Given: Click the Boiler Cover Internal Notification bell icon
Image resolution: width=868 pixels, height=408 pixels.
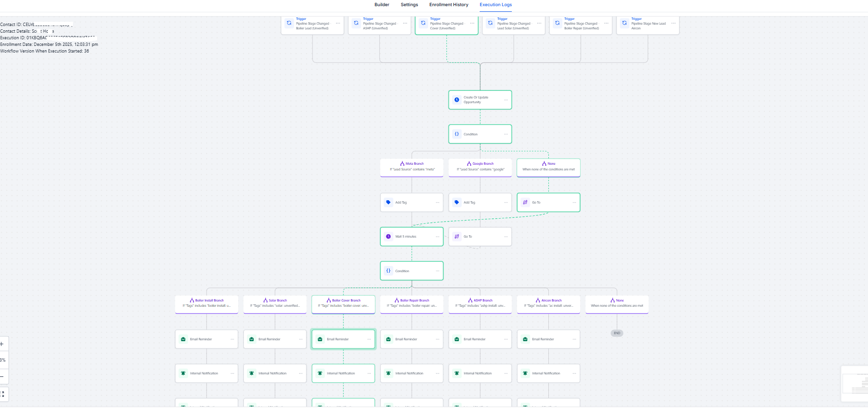Looking at the screenshot, I should pyautogui.click(x=320, y=373).
